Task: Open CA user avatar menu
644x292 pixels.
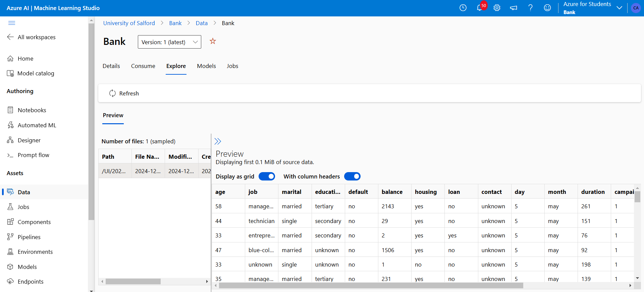Action: pyautogui.click(x=636, y=8)
